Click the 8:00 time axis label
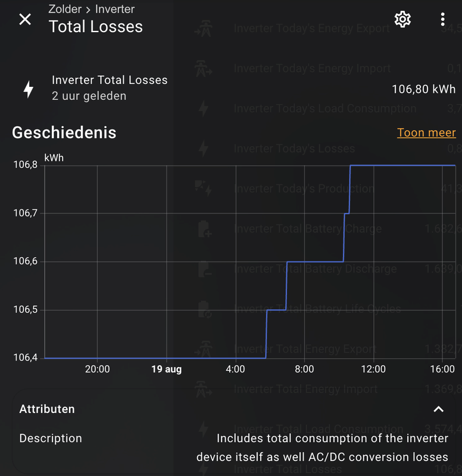This screenshot has width=462, height=476. tap(304, 369)
